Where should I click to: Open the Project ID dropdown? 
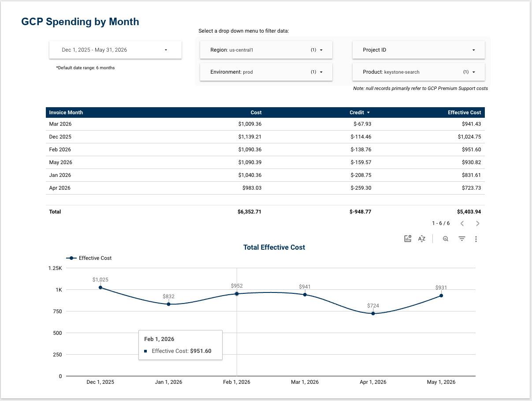419,50
